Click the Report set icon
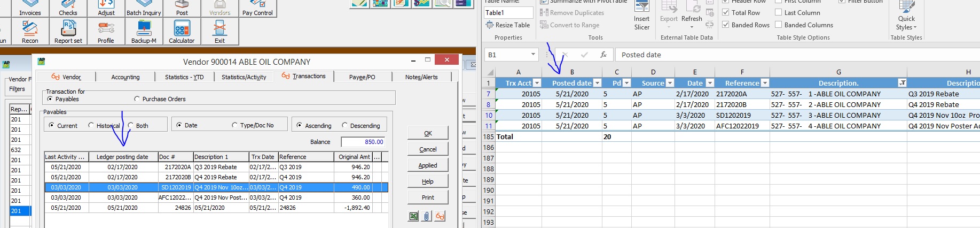This screenshot has height=228, width=980. 68,32
